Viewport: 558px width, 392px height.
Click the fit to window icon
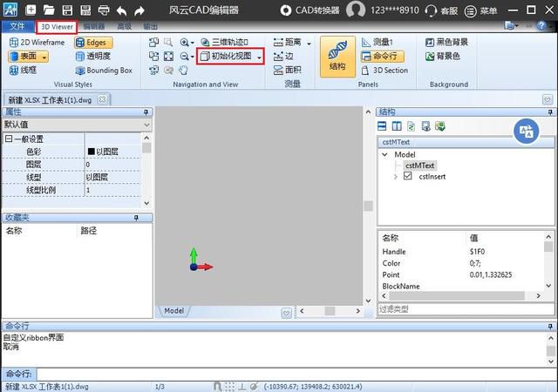[x=168, y=57]
